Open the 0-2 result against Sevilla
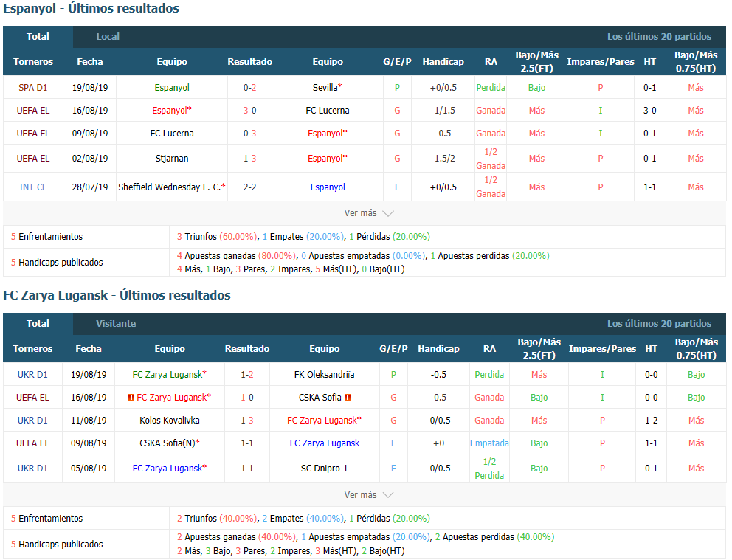 [249, 88]
